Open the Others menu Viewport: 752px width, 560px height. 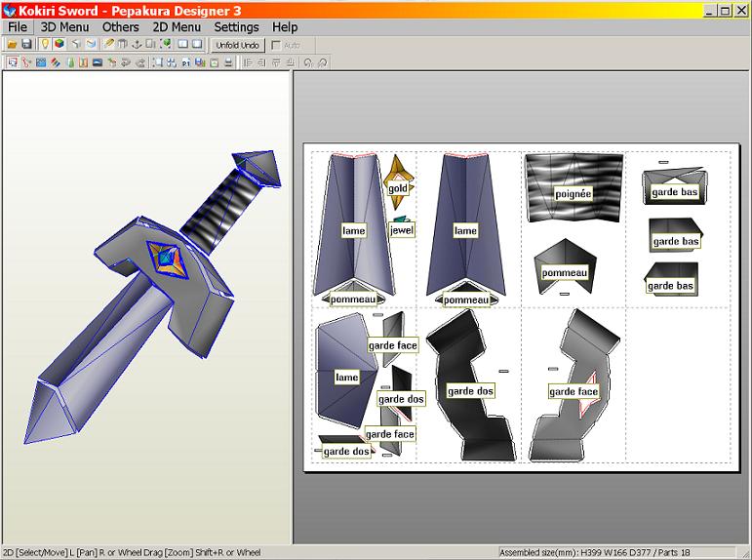pos(120,27)
